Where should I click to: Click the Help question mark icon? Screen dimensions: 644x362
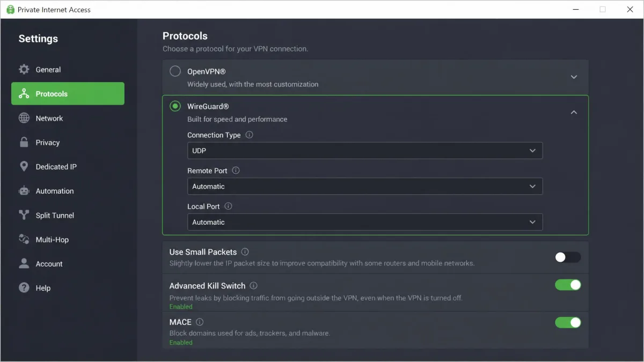tap(24, 288)
